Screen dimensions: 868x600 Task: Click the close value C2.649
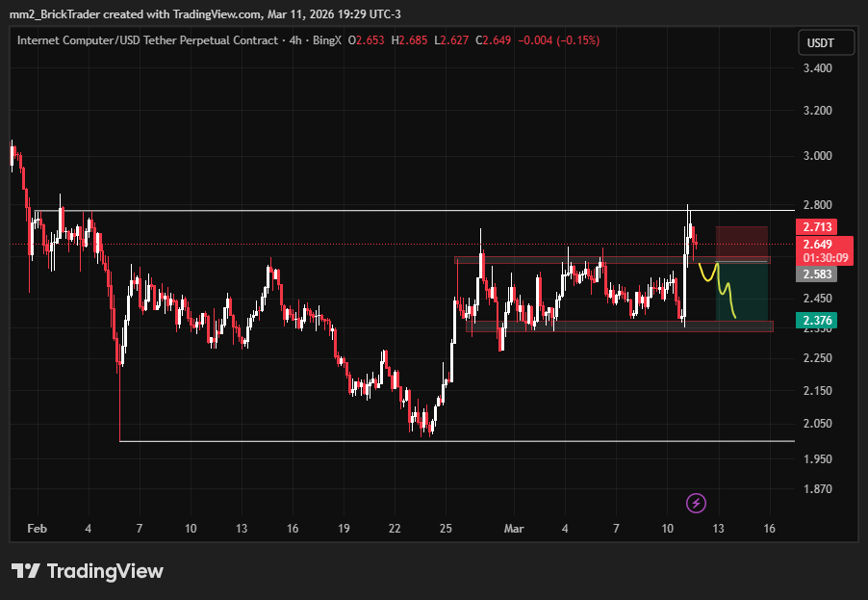tap(494, 40)
